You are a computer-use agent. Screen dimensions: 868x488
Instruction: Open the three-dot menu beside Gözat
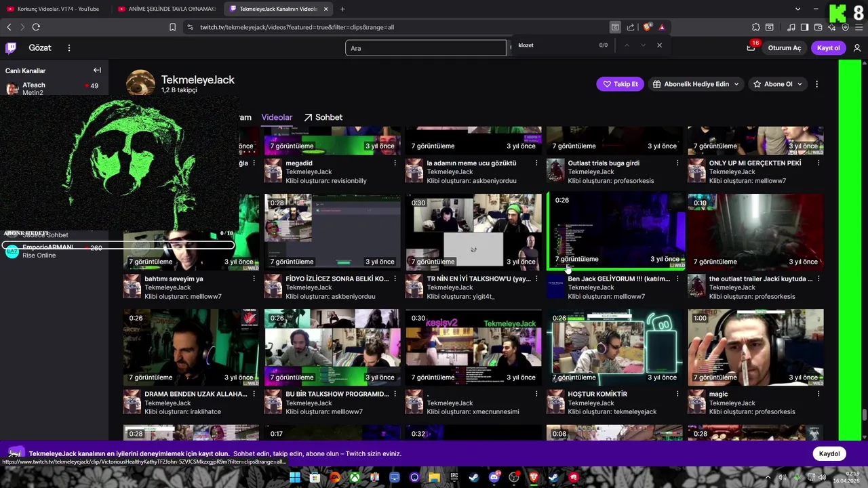click(x=68, y=47)
